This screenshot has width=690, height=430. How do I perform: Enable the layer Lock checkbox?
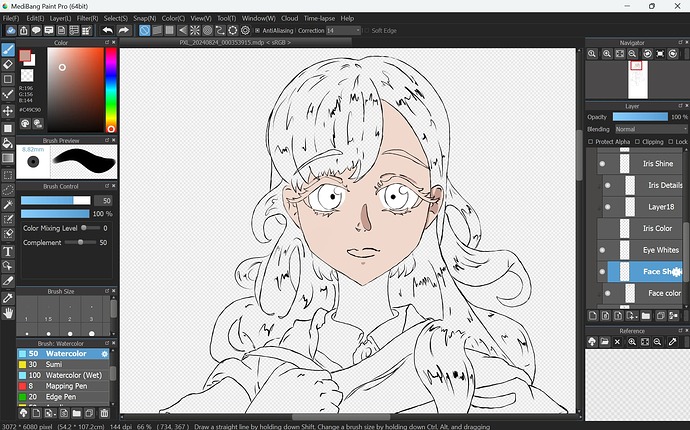671,142
